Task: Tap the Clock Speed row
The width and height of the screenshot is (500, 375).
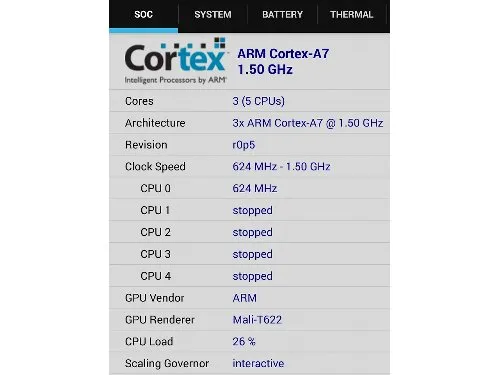Action: 249,166
